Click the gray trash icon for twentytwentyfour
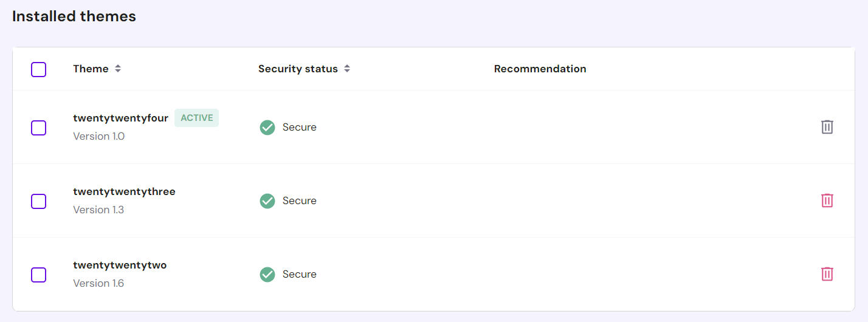 827,127
